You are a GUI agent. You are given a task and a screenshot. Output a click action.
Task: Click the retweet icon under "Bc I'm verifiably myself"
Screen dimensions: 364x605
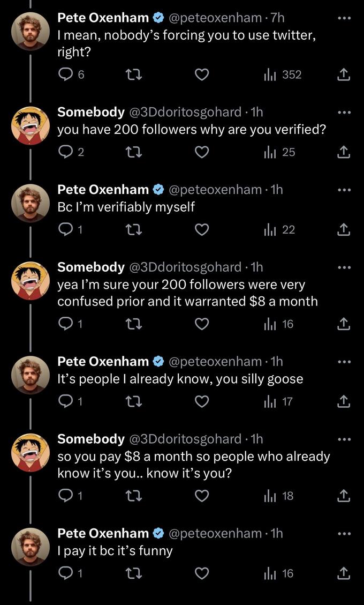[133, 229]
